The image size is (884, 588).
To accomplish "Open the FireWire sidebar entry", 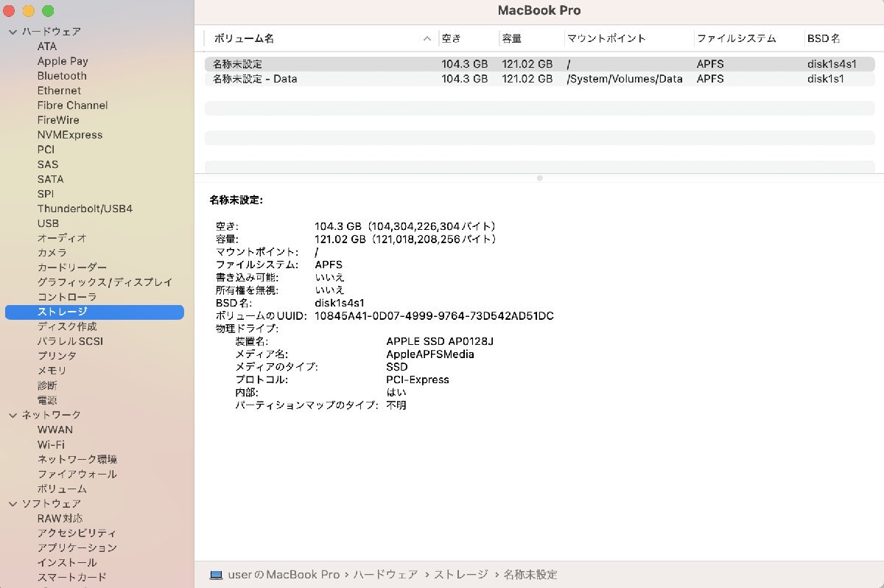I will pyautogui.click(x=58, y=120).
